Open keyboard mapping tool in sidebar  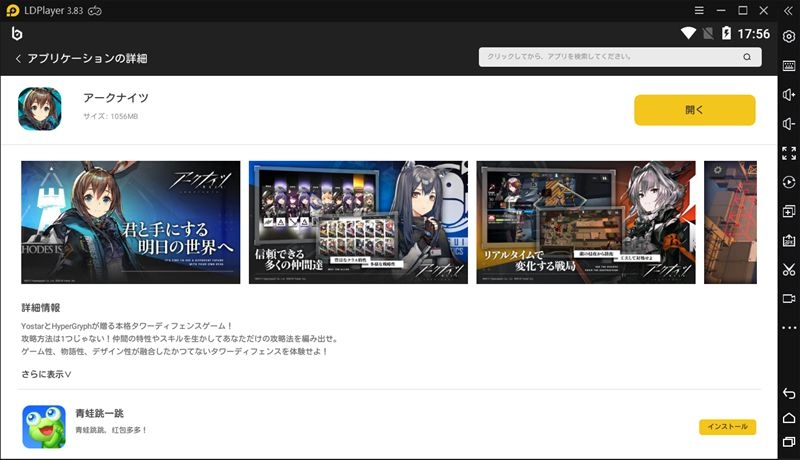[789, 65]
